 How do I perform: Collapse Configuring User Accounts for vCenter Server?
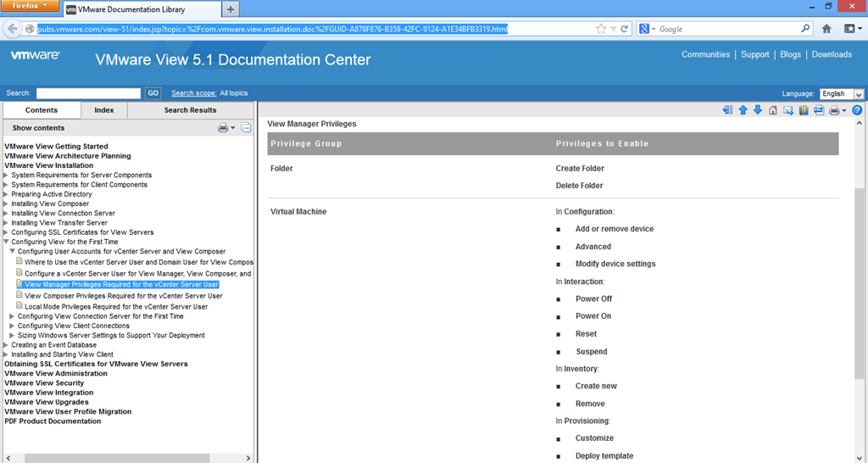point(12,251)
